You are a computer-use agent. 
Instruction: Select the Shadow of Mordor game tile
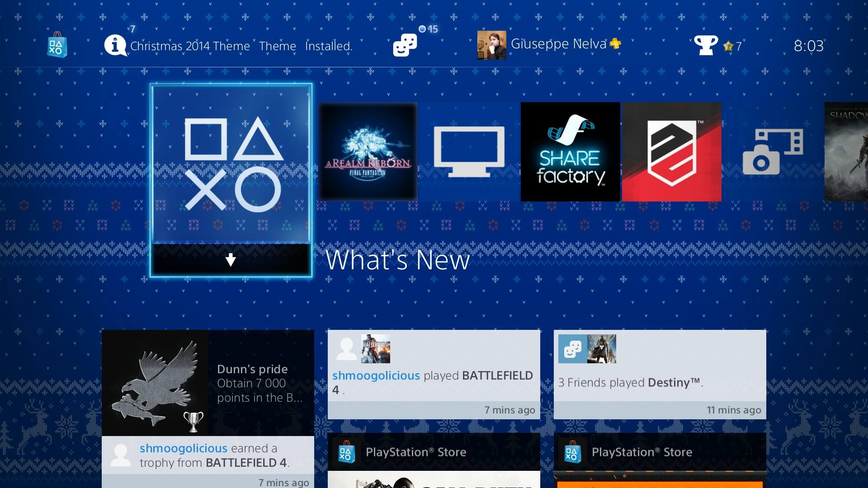846,152
